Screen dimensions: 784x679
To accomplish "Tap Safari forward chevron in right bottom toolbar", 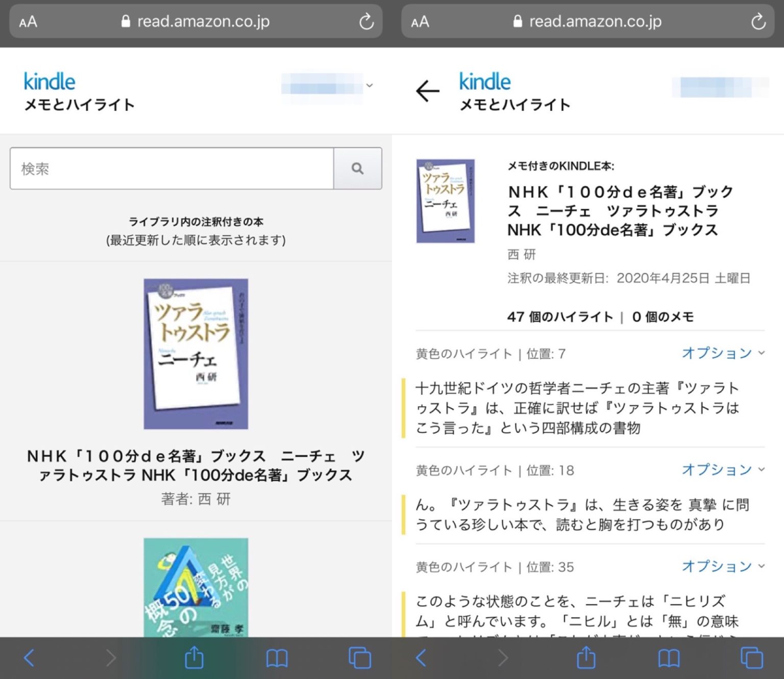I will point(503,658).
